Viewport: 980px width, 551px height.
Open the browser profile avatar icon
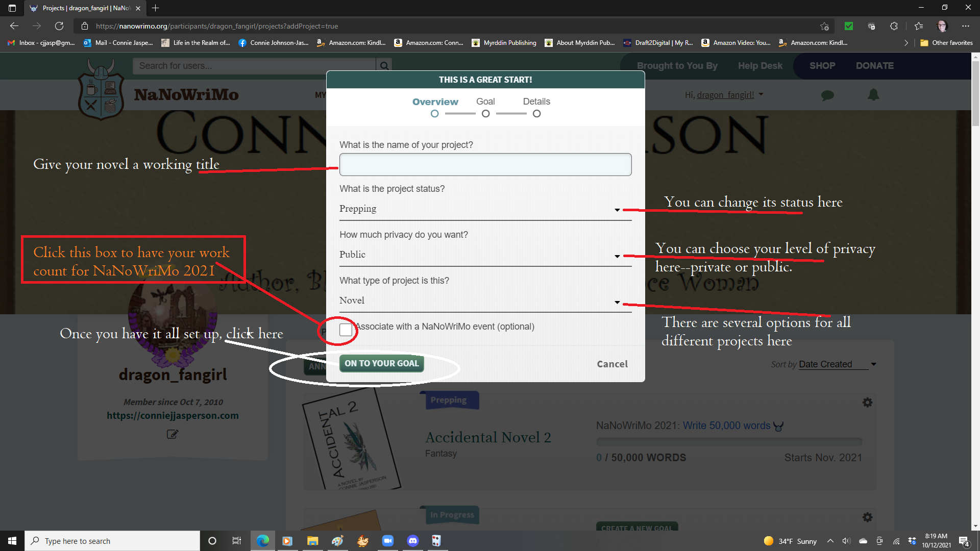coord(942,26)
